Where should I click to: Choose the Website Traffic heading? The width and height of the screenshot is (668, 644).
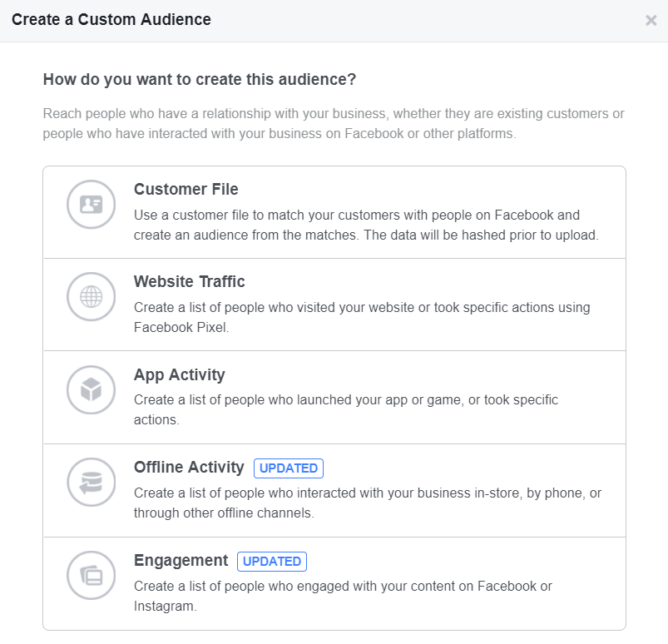click(190, 281)
